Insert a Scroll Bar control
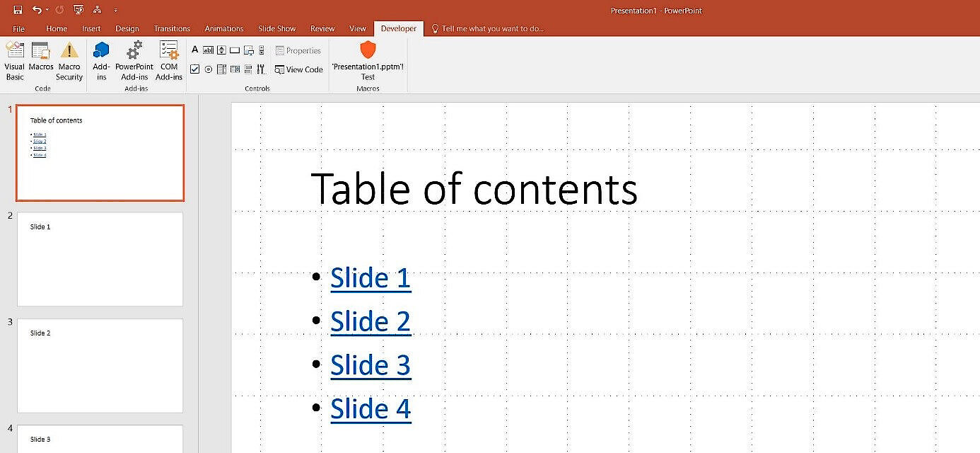Screen dimensions: 980x453 click(x=262, y=50)
